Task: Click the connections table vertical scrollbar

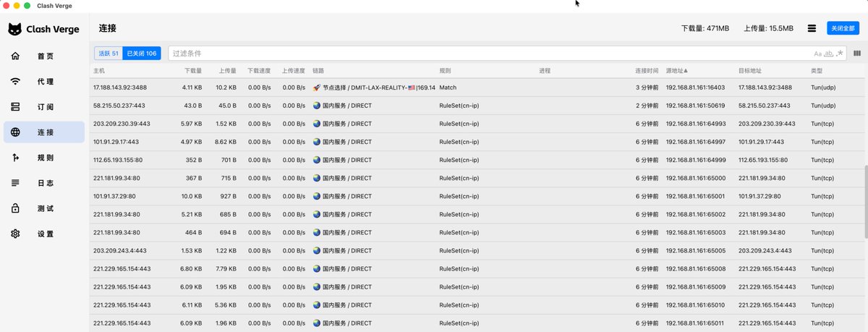Action: click(x=865, y=203)
